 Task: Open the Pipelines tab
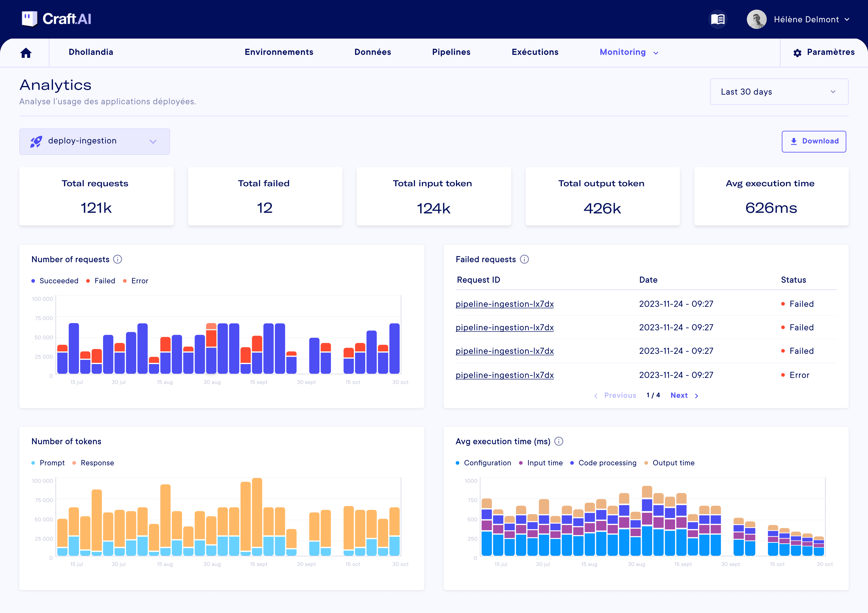coord(451,52)
